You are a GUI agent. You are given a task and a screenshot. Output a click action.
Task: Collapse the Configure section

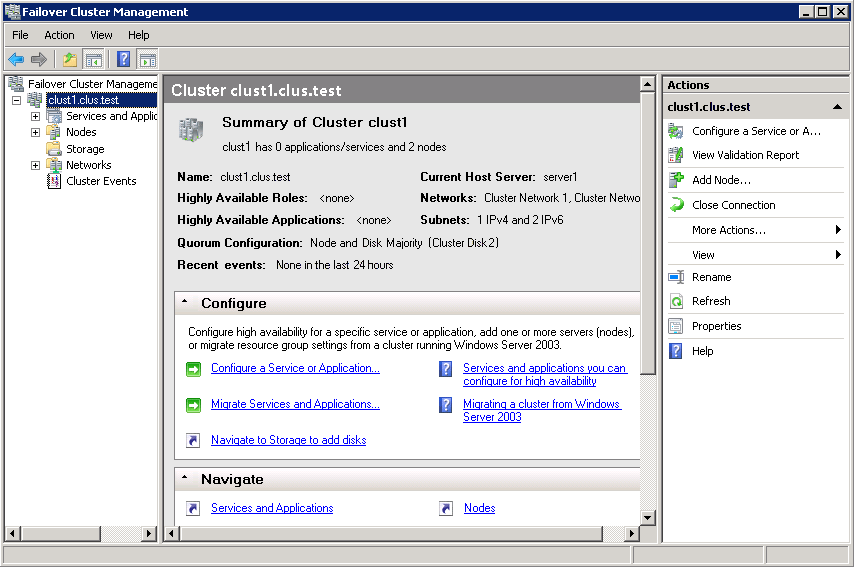pyautogui.click(x=185, y=301)
